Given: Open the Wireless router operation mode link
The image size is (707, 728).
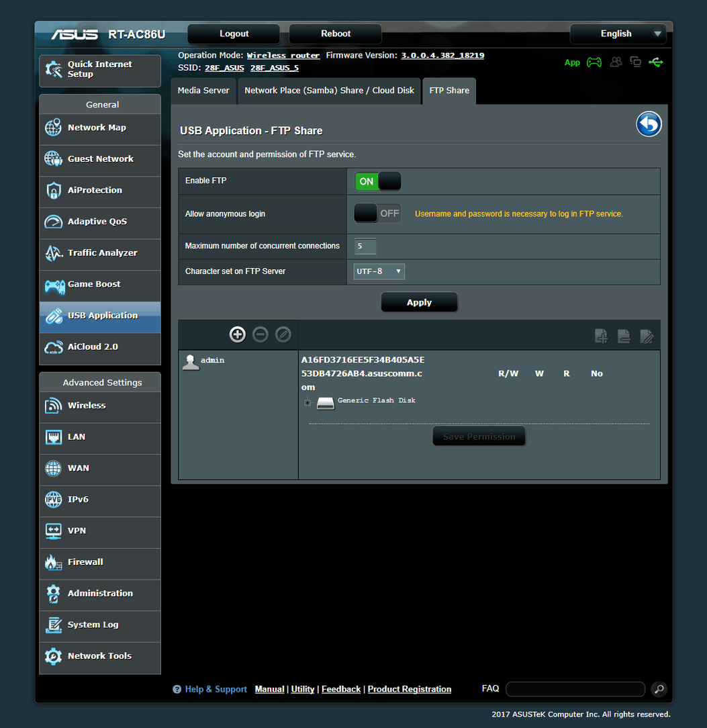Looking at the screenshot, I should tap(283, 56).
